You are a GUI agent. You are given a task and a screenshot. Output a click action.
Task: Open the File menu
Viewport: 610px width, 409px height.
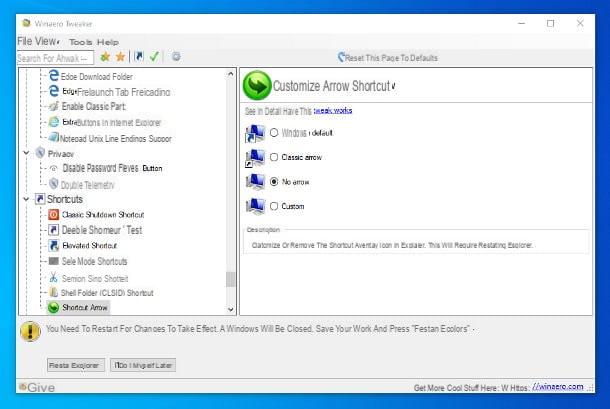25,41
